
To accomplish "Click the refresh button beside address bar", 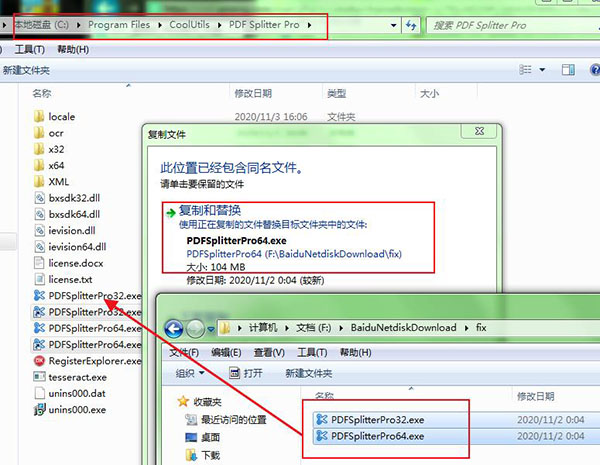I will point(411,25).
